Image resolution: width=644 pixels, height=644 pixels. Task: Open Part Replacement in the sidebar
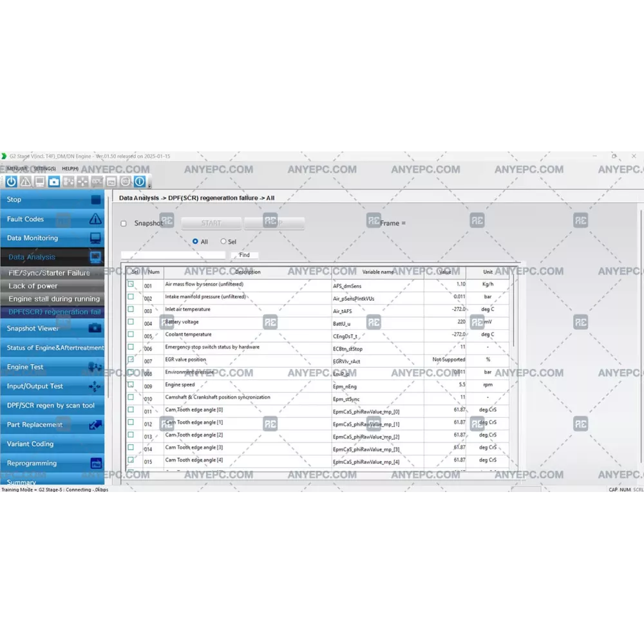click(x=52, y=425)
